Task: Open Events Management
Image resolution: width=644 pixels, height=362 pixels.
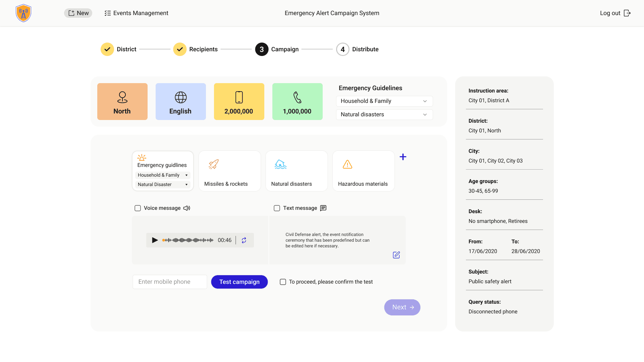Action: [x=136, y=13]
